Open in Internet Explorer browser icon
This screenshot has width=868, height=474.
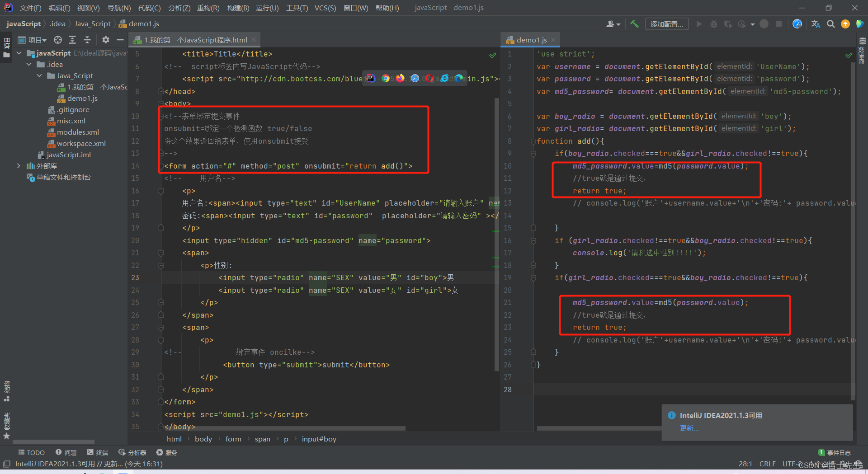(x=444, y=78)
